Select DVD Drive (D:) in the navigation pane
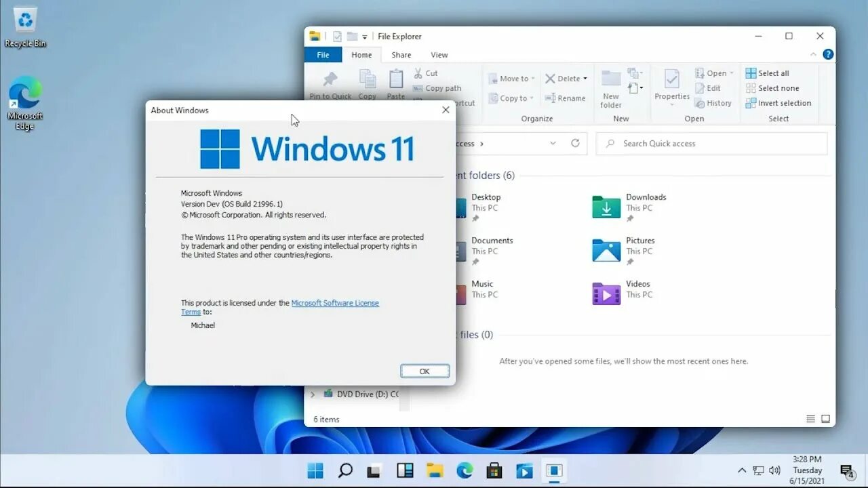868x488 pixels. tap(361, 394)
